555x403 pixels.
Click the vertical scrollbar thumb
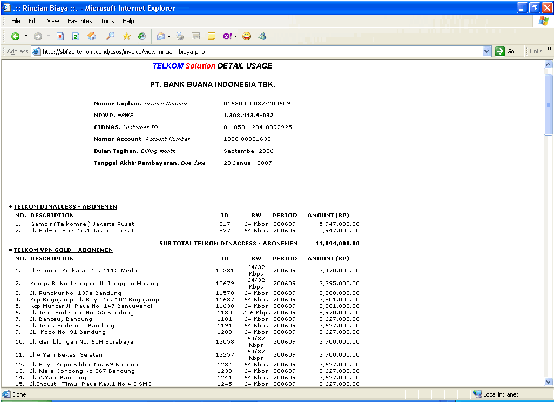pos(548,104)
